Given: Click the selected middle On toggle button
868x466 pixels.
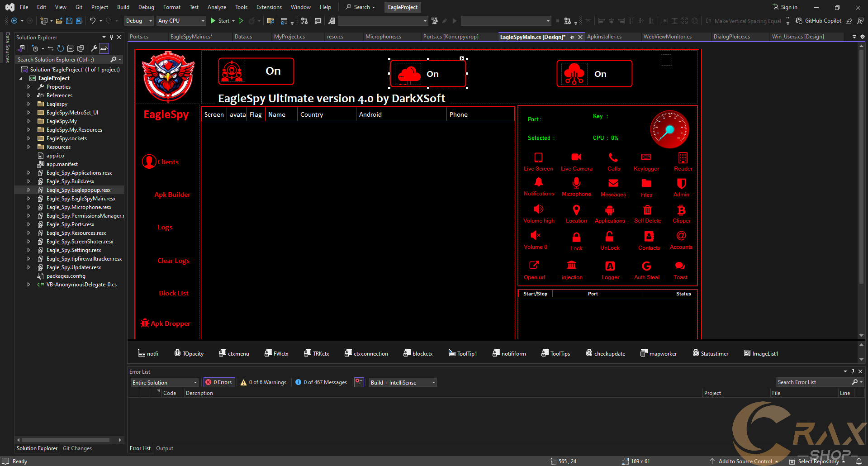Looking at the screenshot, I should pyautogui.click(x=428, y=73).
